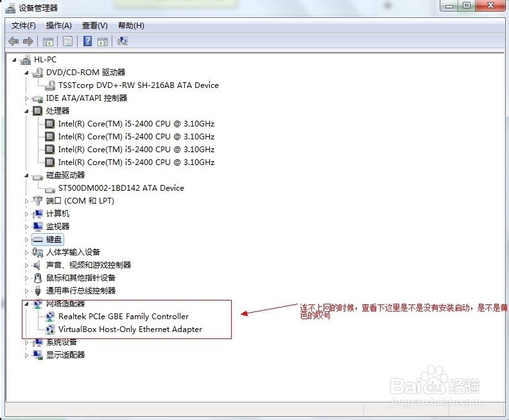Image resolution: width=509 pixels, height=420 pixels.
Task: Click the 监视器 monitor icon
Action: click(x=38, y=227)
